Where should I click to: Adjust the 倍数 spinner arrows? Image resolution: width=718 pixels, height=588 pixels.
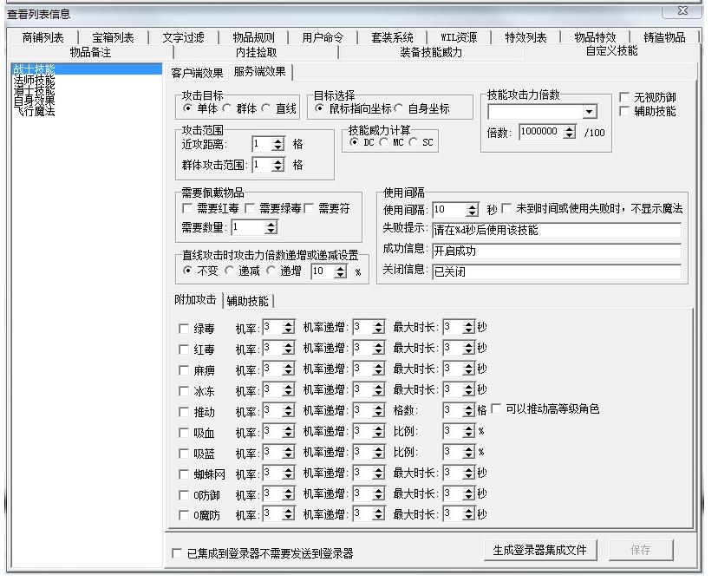[x=569, y=132]
